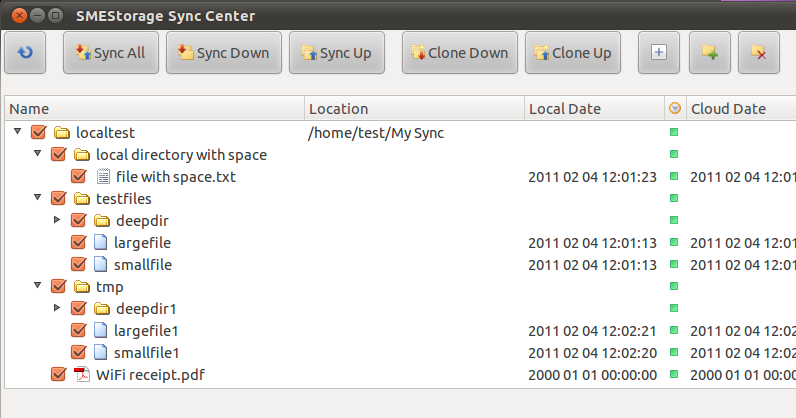Click the green status square for largefile1

674,330
